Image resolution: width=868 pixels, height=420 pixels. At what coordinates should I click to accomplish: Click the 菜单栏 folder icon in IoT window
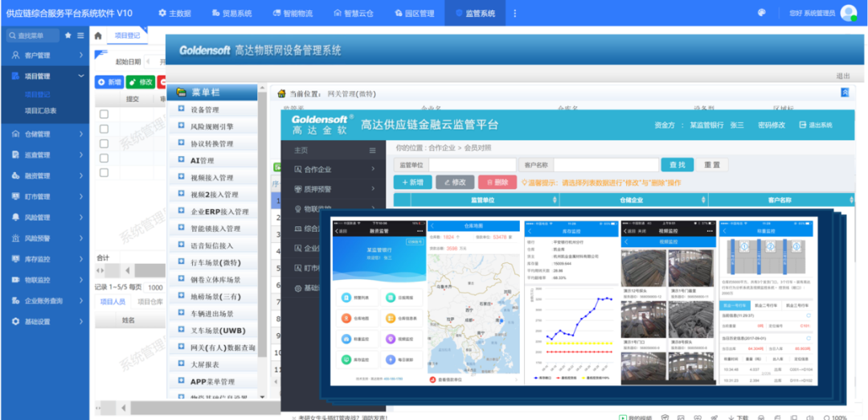point(181,93)
